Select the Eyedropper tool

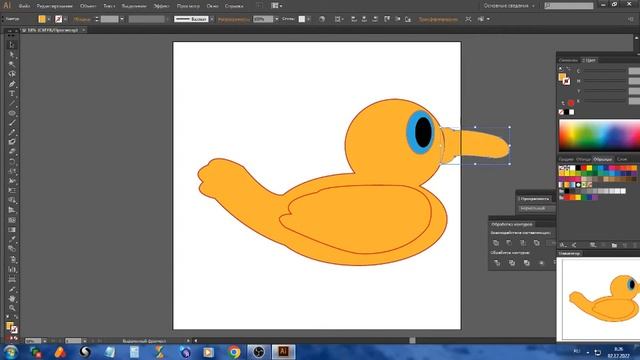point(12,240)
